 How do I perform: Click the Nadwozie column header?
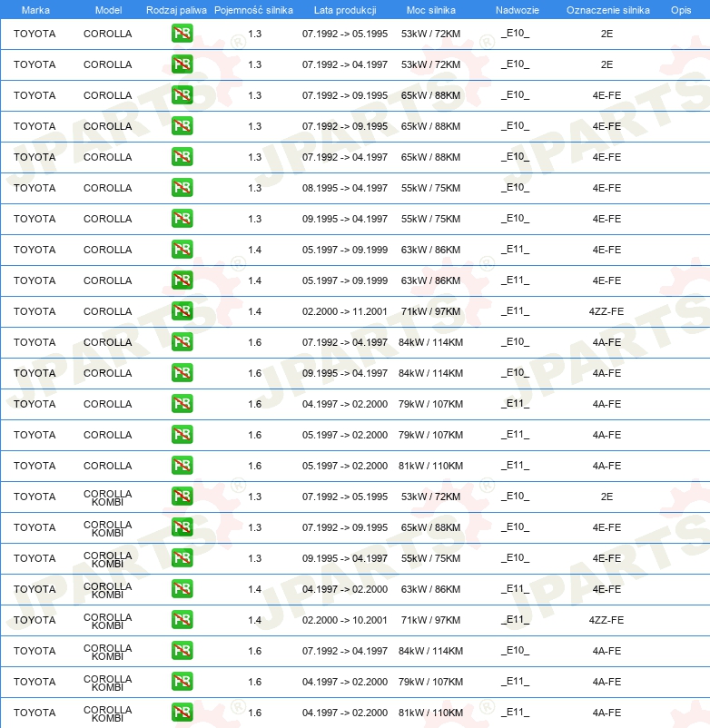pyautogui.click(x=517, y=10)
